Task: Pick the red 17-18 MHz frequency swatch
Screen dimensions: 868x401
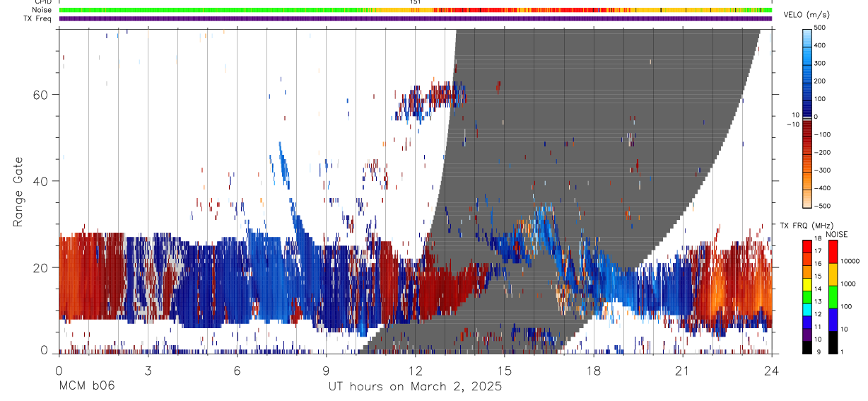Action: [807, 246]
